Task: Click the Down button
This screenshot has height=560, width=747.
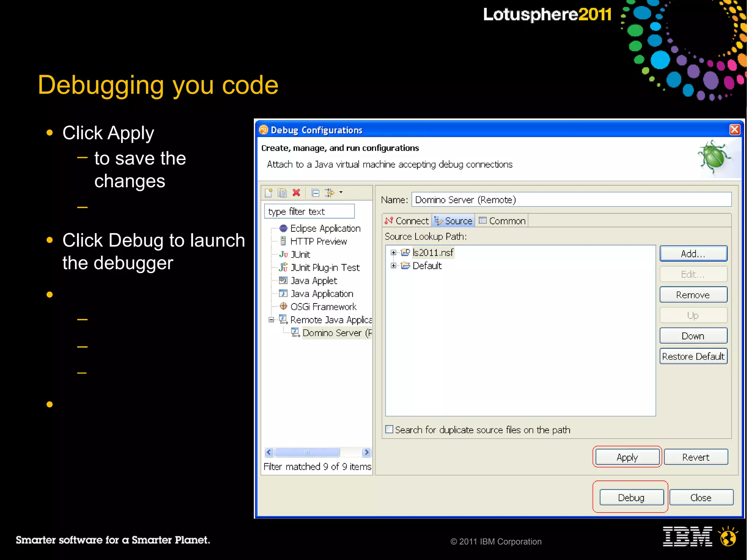Action: click(693, 336)
